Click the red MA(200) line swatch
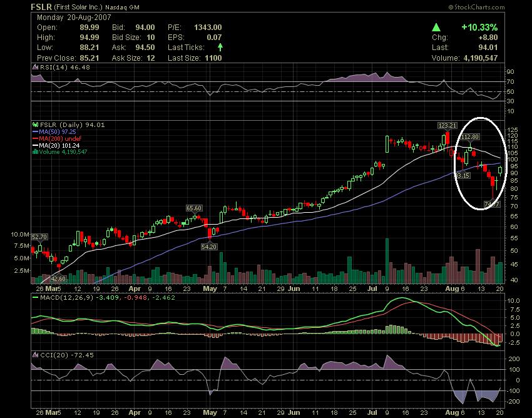Viewport: 532px width, 418px height. click(35, 138)
